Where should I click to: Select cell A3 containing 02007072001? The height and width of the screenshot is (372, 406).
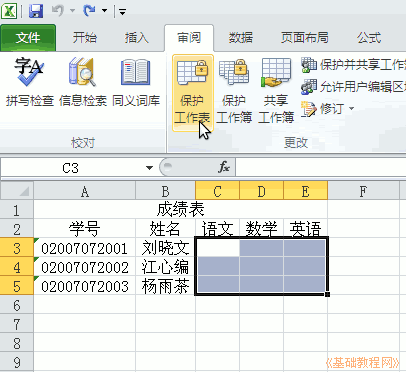(x=85, y=248)
